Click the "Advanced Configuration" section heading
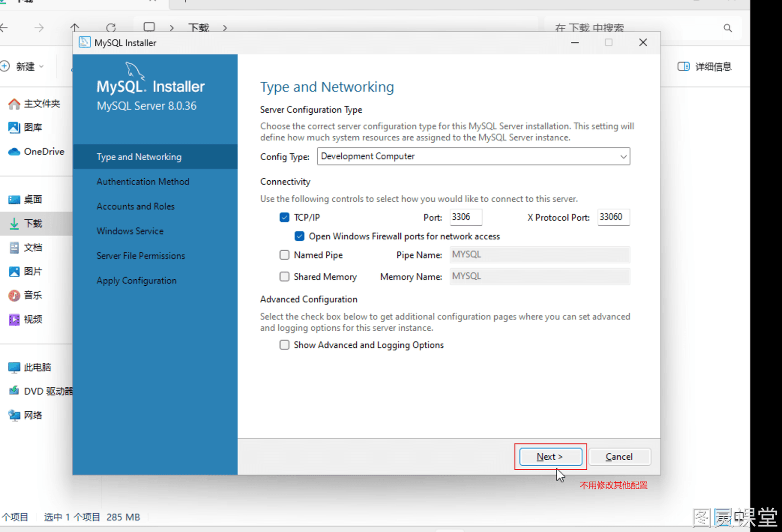Screen dimensions: 782x532 click(x=309, y=299)
